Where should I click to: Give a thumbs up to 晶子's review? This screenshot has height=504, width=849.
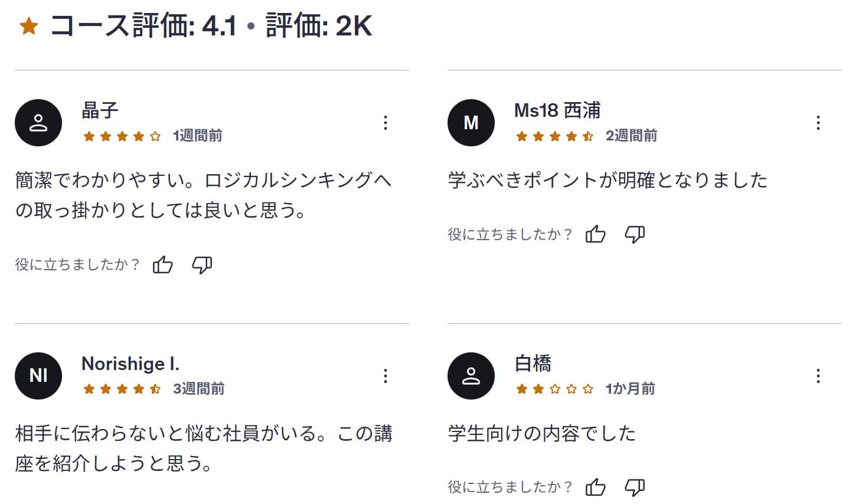[x=163, y=264]
